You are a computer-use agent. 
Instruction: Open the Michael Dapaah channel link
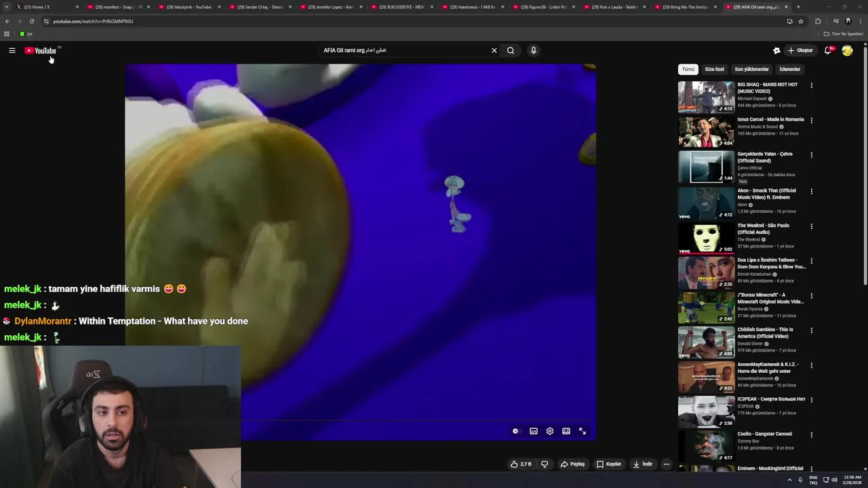coord(752,99)
